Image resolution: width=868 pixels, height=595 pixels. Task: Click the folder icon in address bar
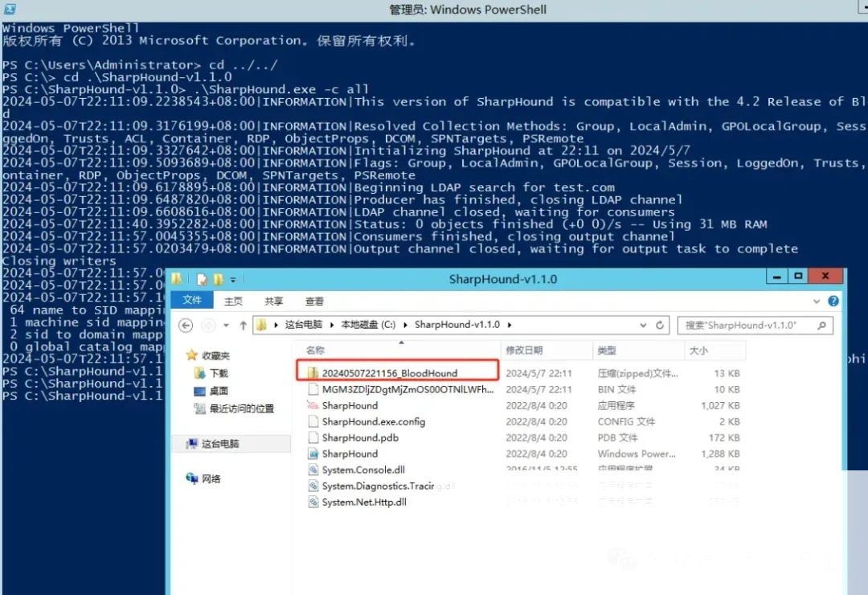click(x=262, y=325)
